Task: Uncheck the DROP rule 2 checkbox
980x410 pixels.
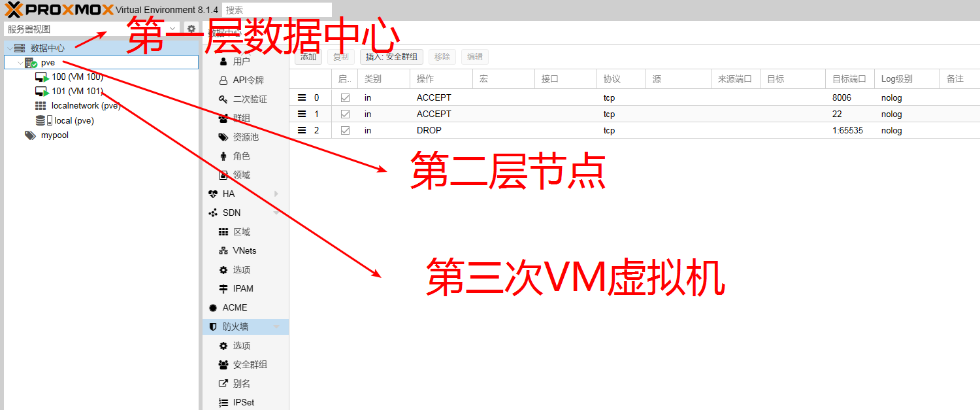Action: (345, 130)
